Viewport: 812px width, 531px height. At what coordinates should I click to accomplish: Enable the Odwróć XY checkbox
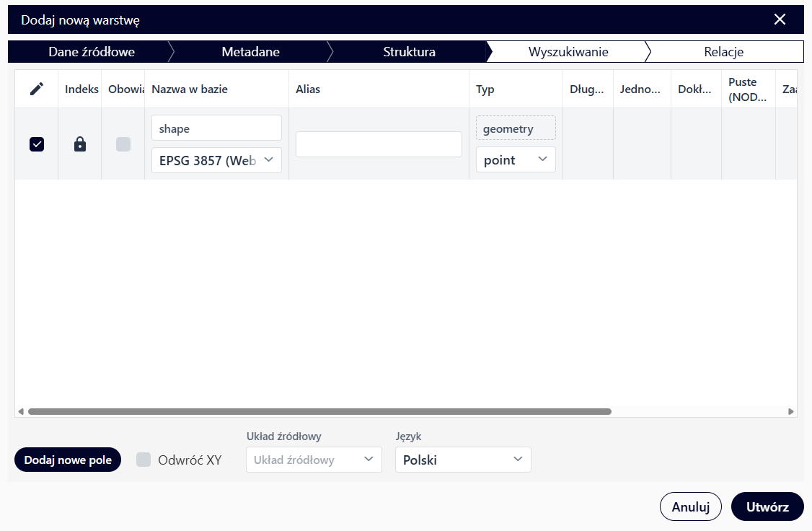point(144,460)
